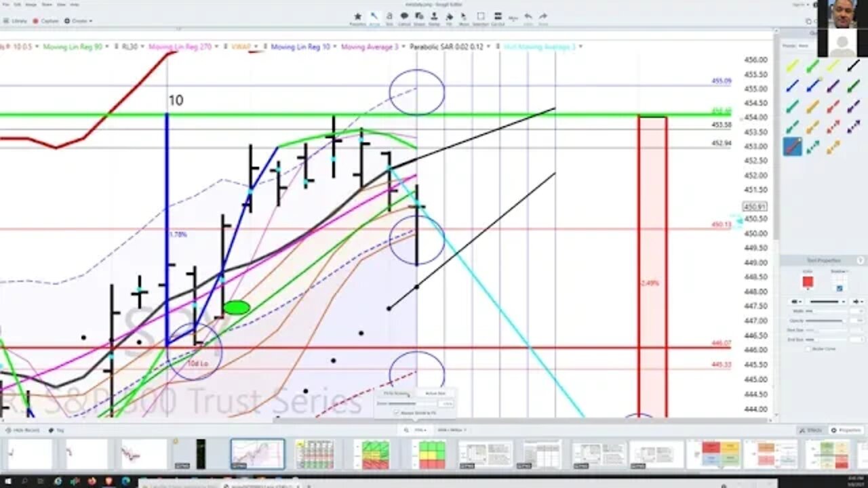Open Tool Properties help question mark
Image resolution: width=868 pixels, height=488 pixels.
click(861, 260)
